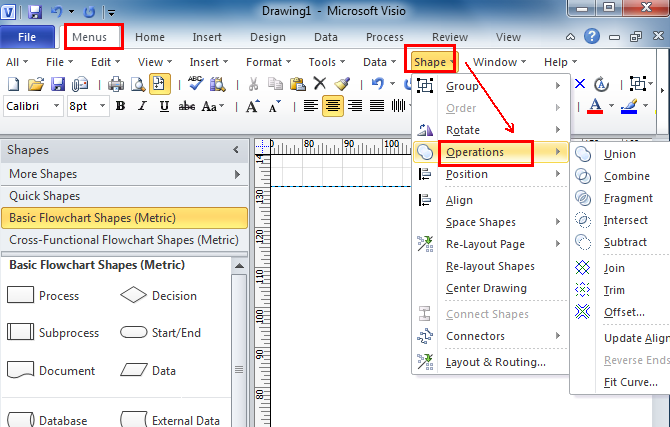Toggle Bold formatting

click(120, 106)
